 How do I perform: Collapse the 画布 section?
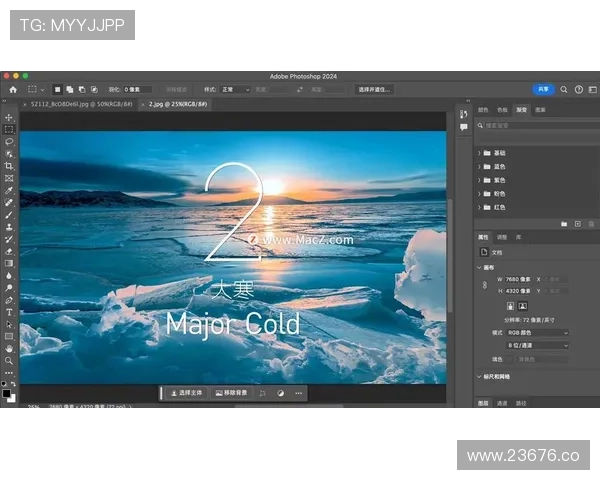pos(479,267)
